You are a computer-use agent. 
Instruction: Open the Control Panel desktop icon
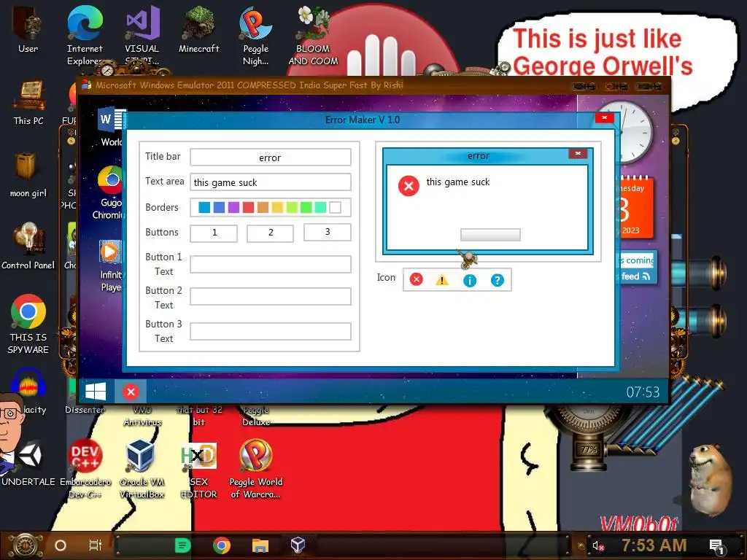(28, 246)
